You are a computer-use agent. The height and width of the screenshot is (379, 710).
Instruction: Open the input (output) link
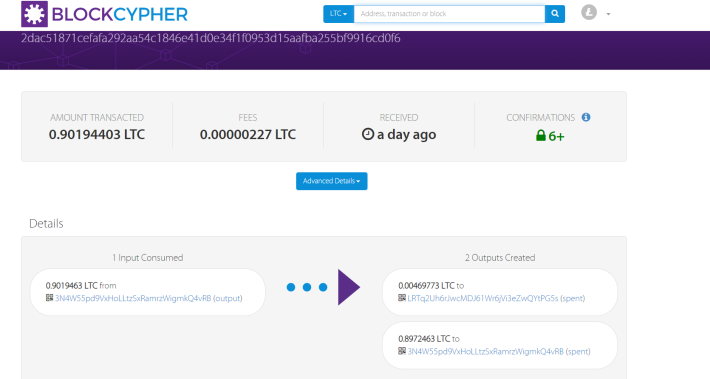coord(228,298)
